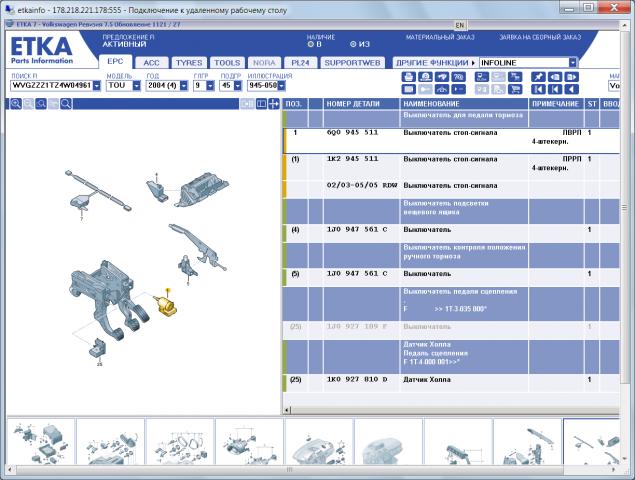The image size is (635, 480).
Task: Click the single-bar previous-item icon
Action: pyautogui.click(x=555, y=89)
